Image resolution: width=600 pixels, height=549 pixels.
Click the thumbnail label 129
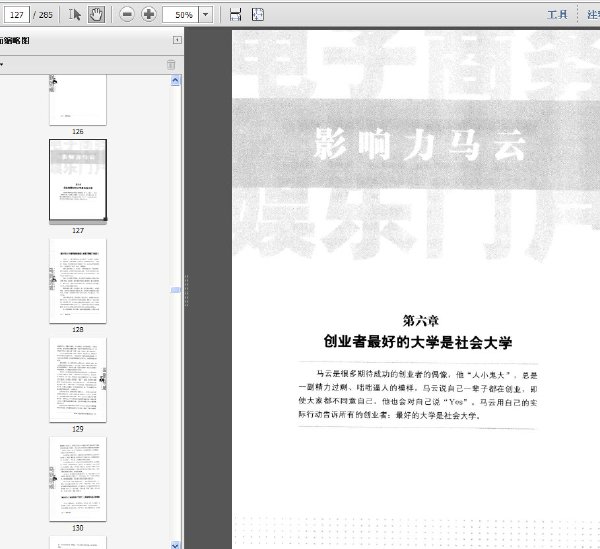click(78, 429)
